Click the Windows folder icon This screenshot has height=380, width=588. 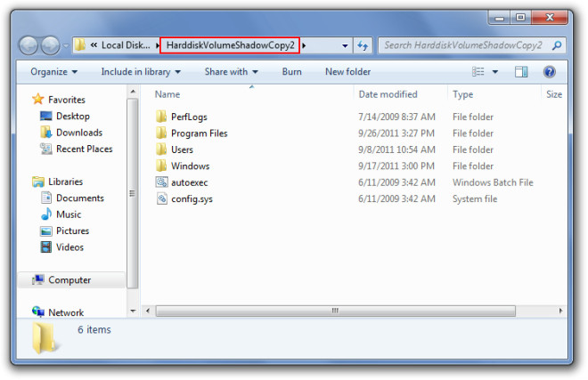(161, 166)
